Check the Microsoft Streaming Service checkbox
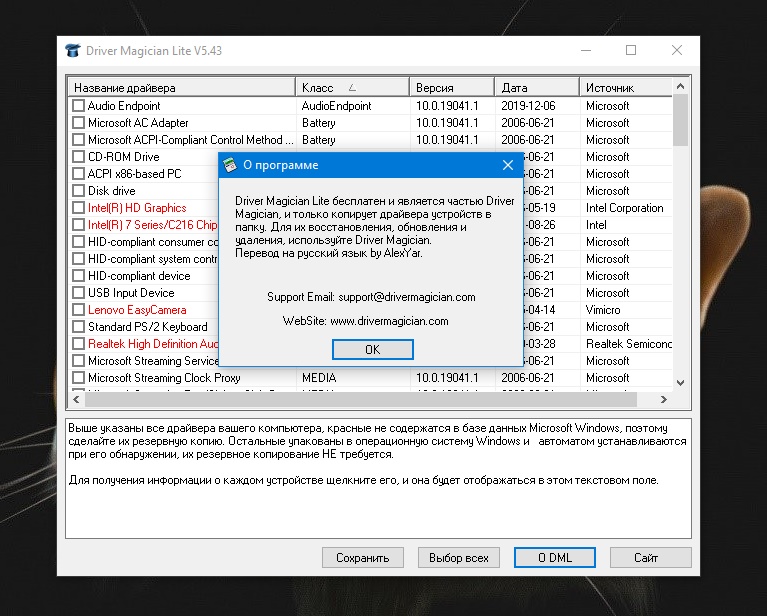This screenshot has width=767, height=616. click(78, 361)
